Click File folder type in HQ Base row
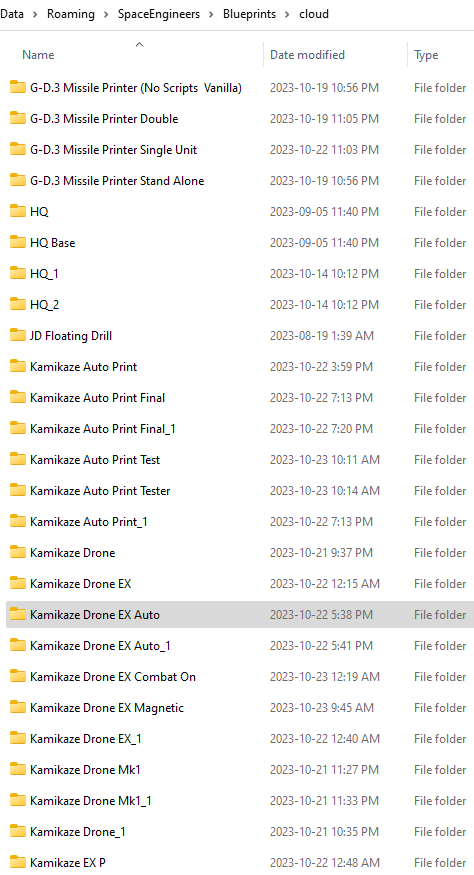 [440, 242]
